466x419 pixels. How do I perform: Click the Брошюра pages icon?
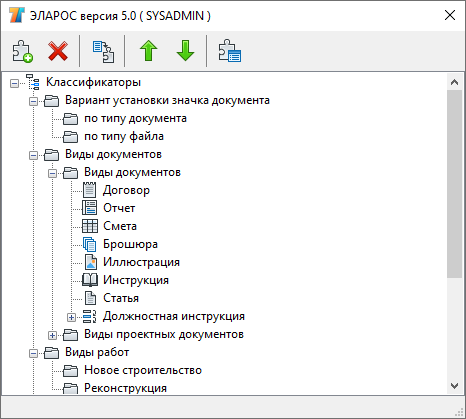pyautogui.click(x=90, y=244)
